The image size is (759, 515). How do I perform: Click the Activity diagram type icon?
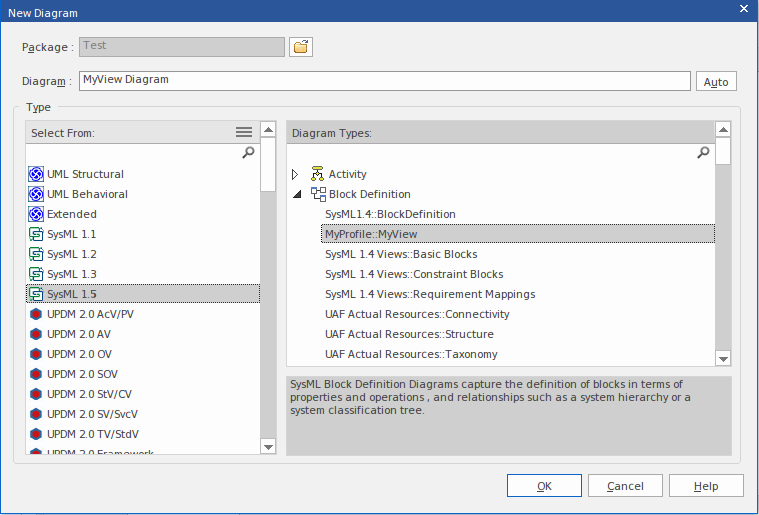[x=318, y=174]
